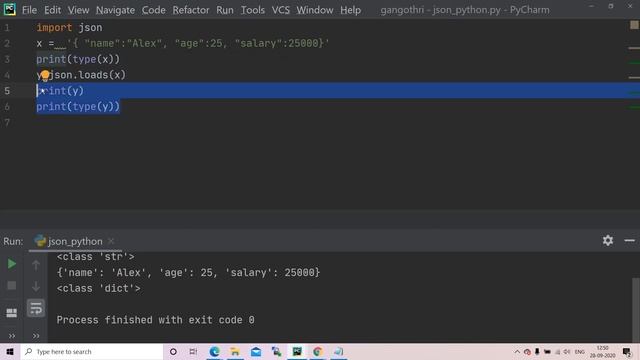Click console output "<class 'dict'>"
Screen dimensions: 640x360
pos(98,288)
